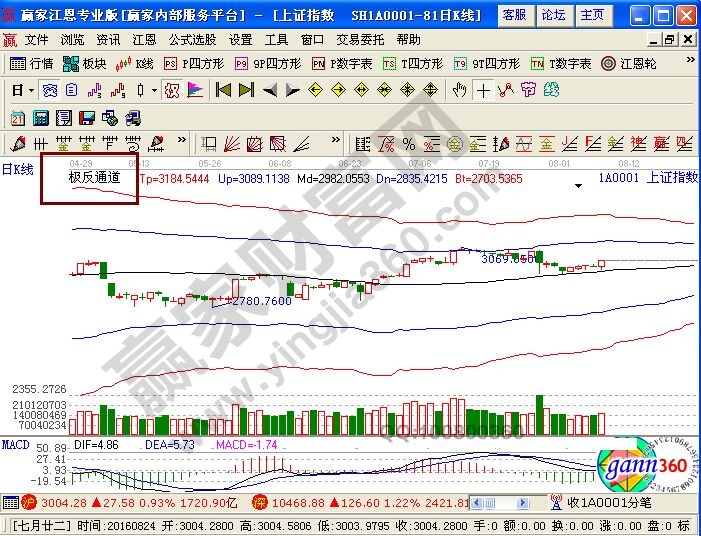This screenshot has width=701, height=536.
Task: Click the 客服 button in title bar
Action: (x=515, y=16)
